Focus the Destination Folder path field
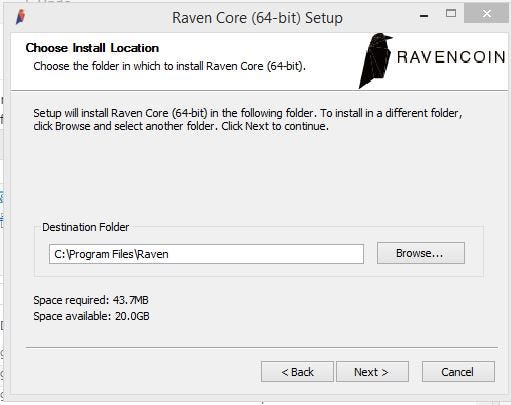 [x=206, y=254]
